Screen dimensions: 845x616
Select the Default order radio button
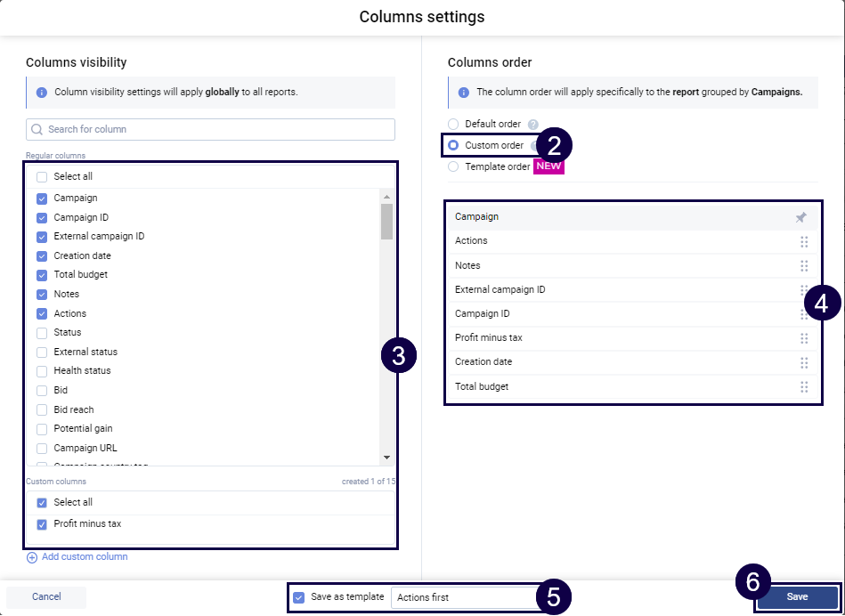(453, 125)
